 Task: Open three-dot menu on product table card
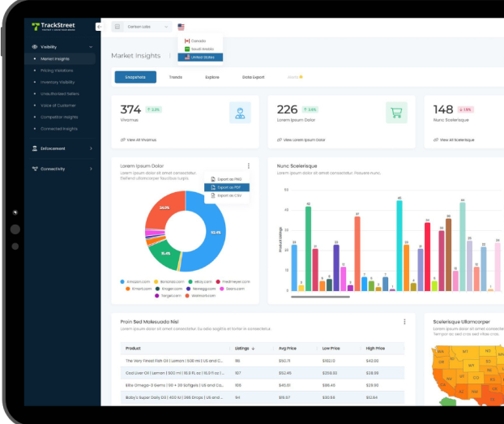tap(404, 322)
